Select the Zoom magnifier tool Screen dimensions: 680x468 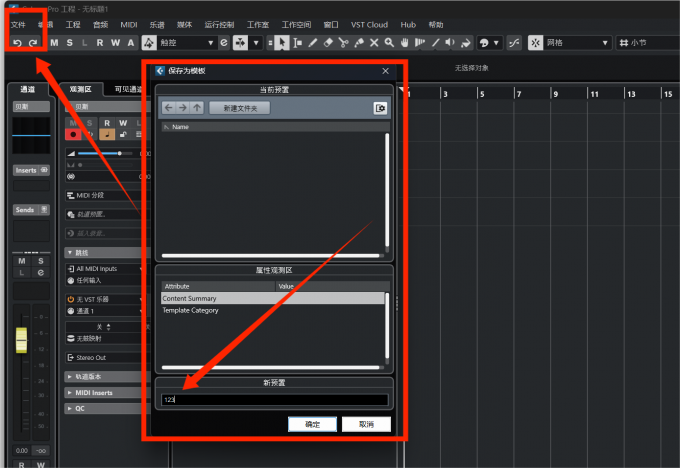point(389,43)
